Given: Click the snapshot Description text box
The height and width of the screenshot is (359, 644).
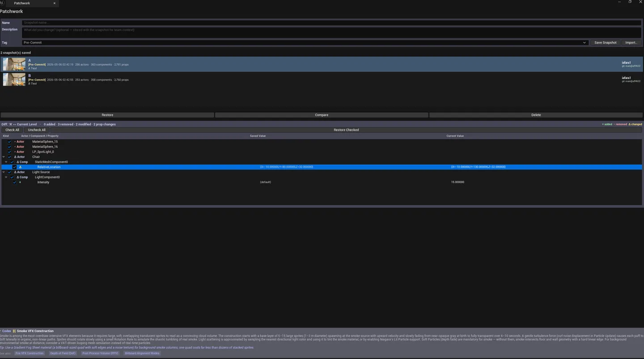Looking at the screenshot, I should coord(331,33).
